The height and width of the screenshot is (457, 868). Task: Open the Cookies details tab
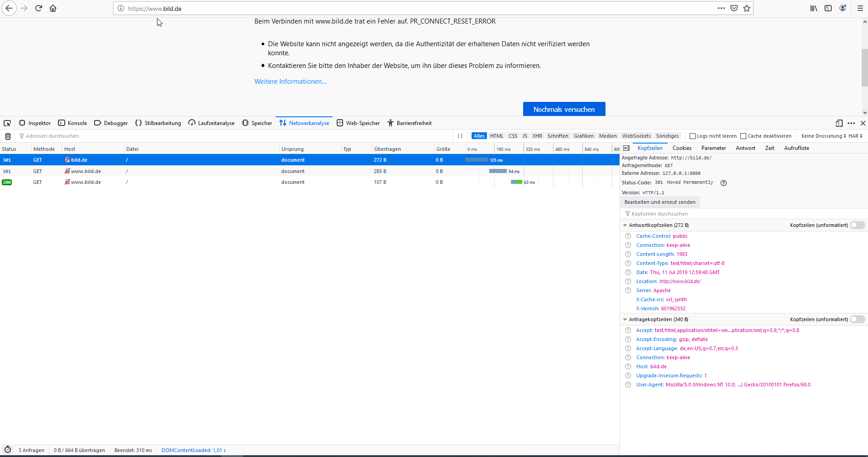682,148
